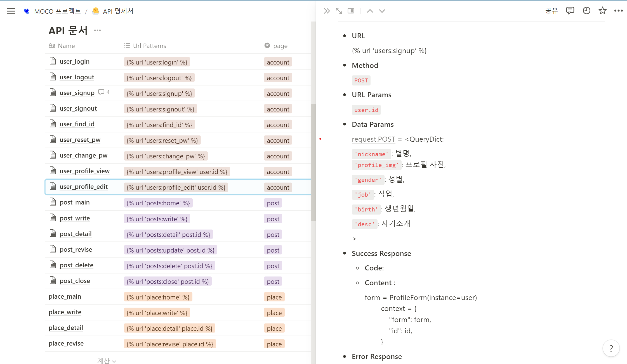Image resolution: width=627 pixels, height=364 pixels.
Task: Expand the 계산 calculate dropdown
Action: tap(106, 361)
